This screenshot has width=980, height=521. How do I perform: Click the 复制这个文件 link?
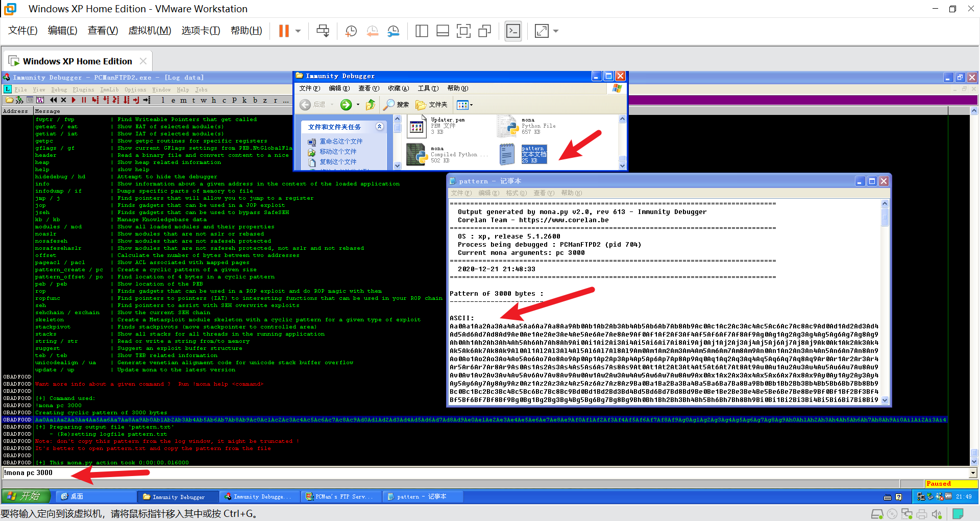[338, 162]
